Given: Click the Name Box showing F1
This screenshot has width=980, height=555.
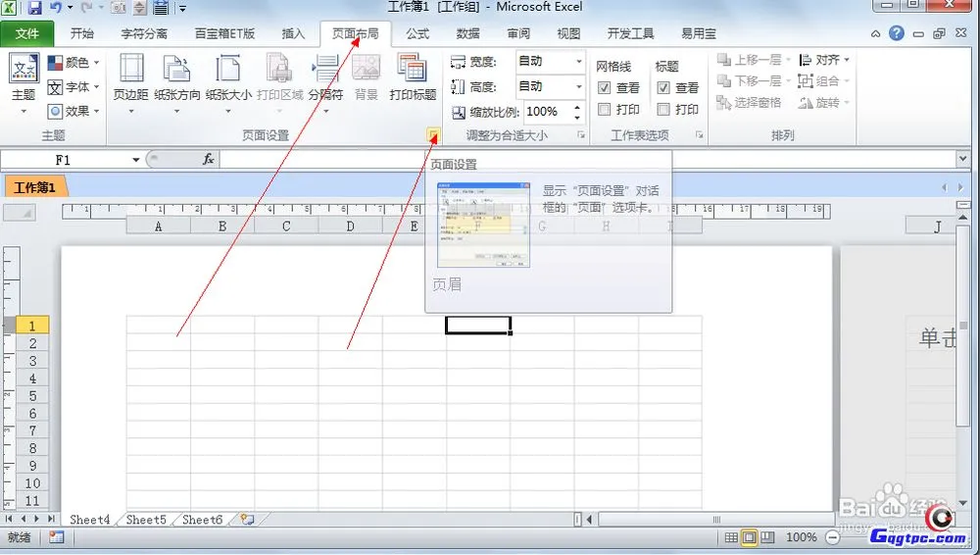Looking at the screenshot, I should 64,160.
